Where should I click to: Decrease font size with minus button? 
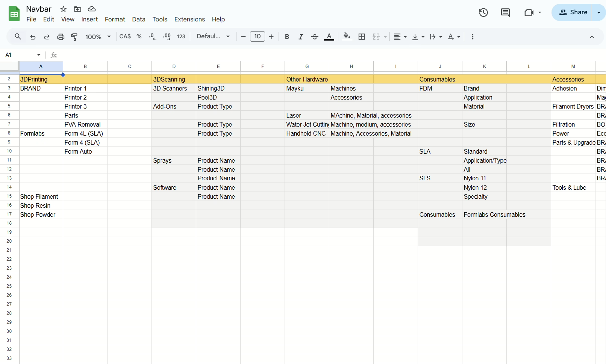pos(243,36)
